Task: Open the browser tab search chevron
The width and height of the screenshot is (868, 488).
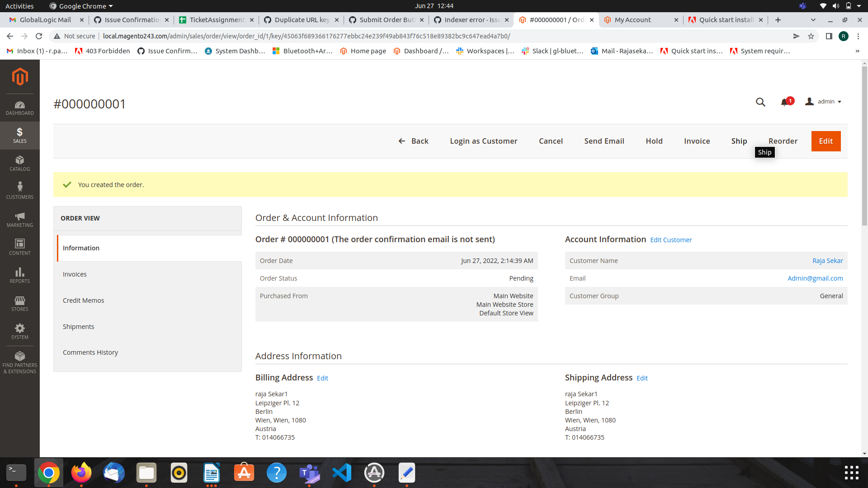Action: pyautogui.click(x=813, y=20)
